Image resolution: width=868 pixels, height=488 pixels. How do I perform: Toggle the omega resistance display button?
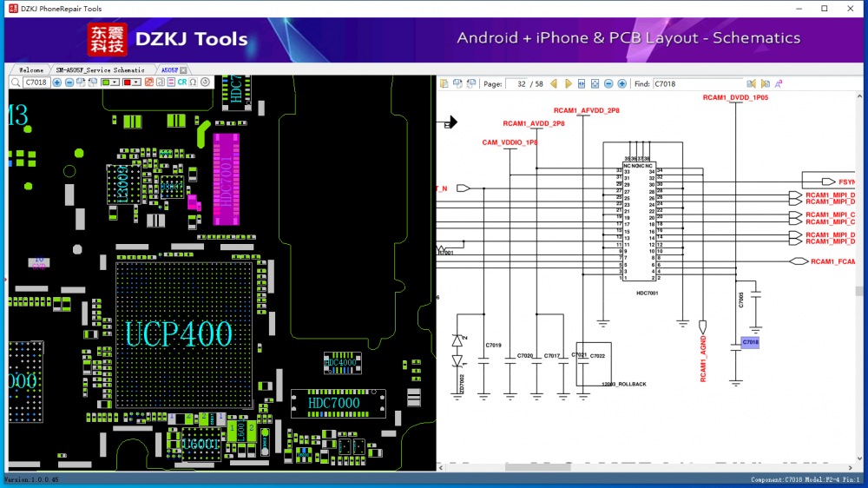click(194, 82)
